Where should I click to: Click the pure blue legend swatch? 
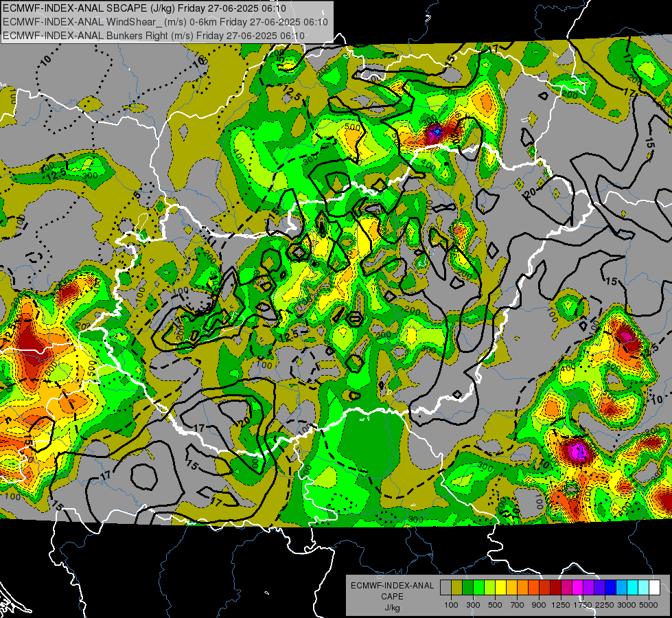coord(611,587)
